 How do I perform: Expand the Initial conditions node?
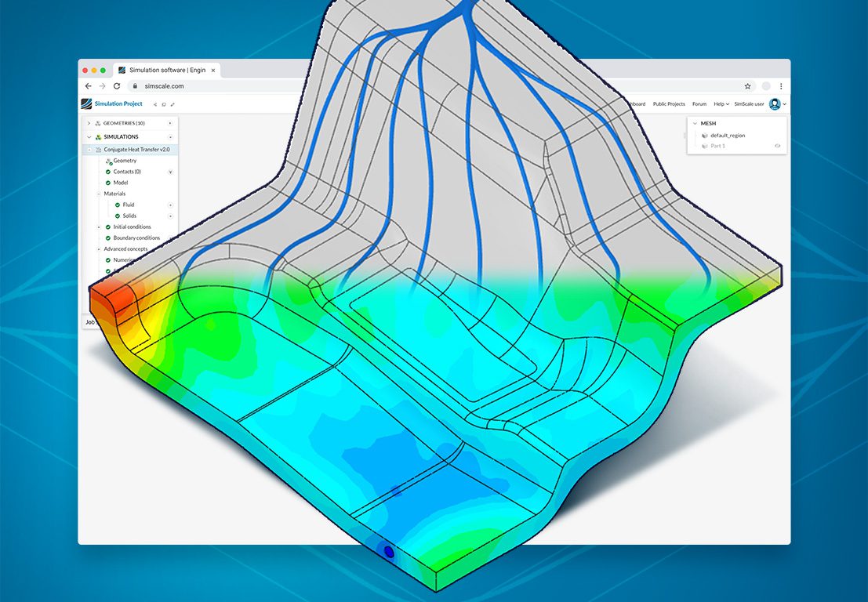99,227
